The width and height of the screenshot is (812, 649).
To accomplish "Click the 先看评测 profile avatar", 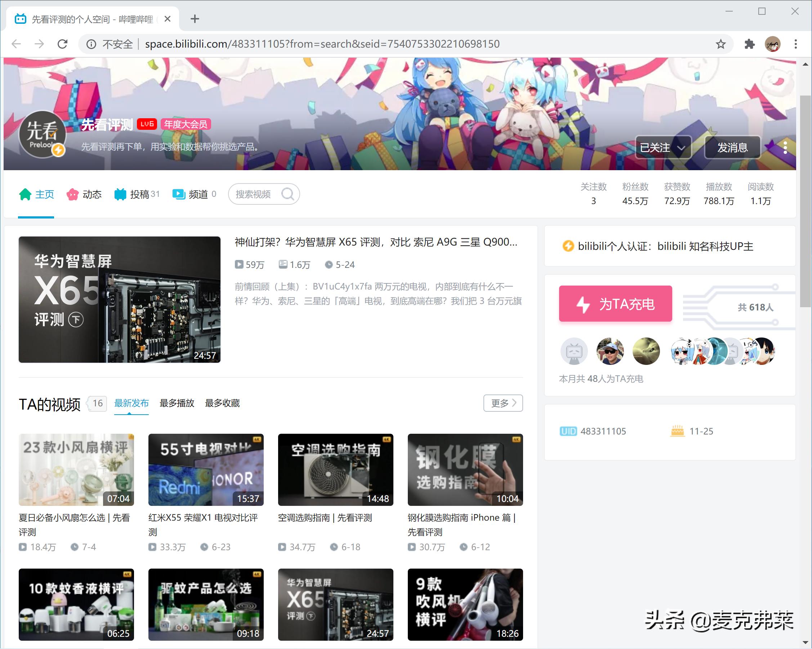I will [x=42, y=134].
